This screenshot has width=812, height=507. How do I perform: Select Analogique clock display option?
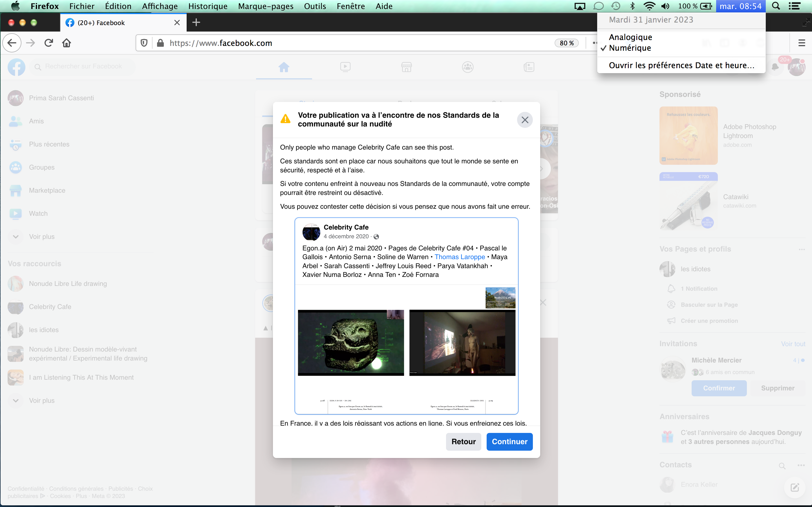click(630, 37)
